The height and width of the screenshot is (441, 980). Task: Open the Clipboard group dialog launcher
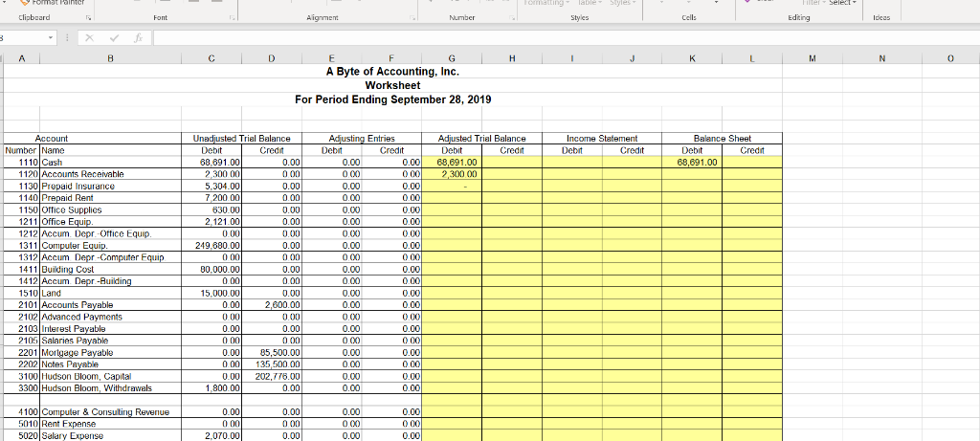pos(88,18)
